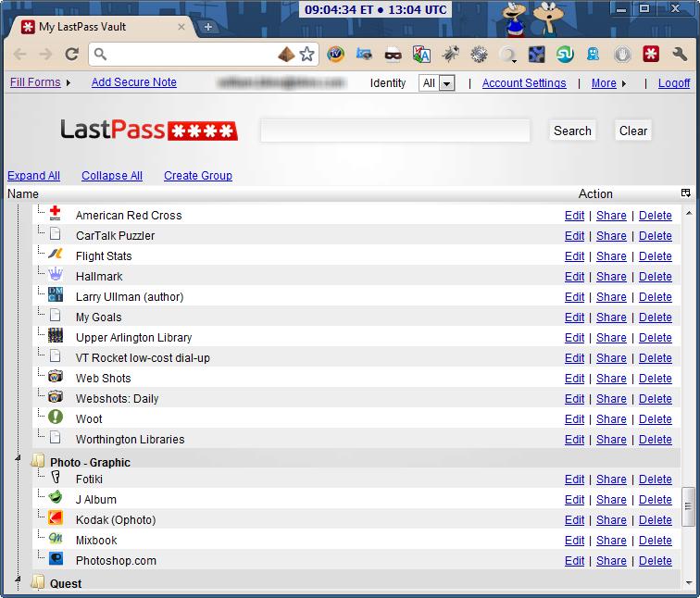The height and width of the screenshot is (598, 700).
Task: Open the Identity All dropdown
Action: coord(437,83)
